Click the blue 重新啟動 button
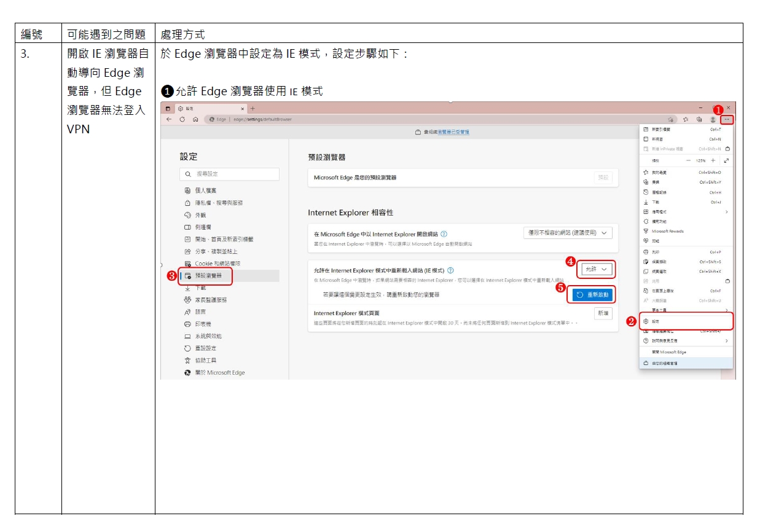The height and width of the screenshot is (532, 768). (592, 295)
